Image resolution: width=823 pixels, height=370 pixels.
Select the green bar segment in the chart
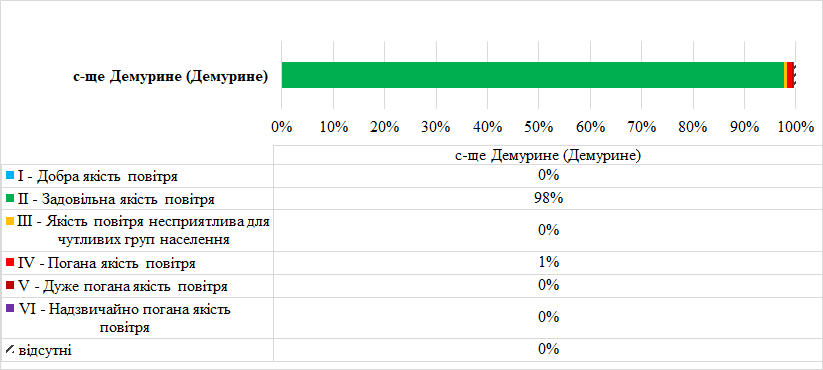533,75
